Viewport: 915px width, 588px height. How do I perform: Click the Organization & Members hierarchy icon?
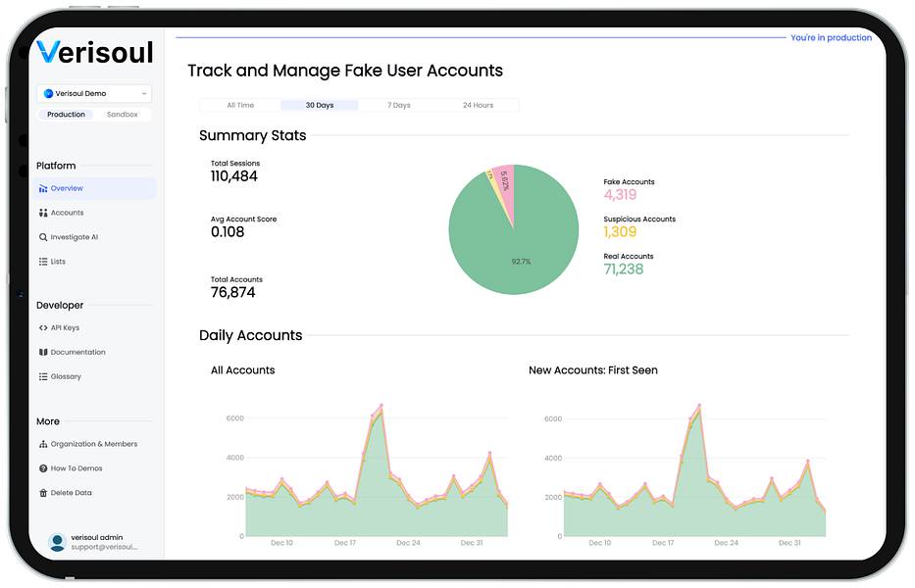click(43, 445)
